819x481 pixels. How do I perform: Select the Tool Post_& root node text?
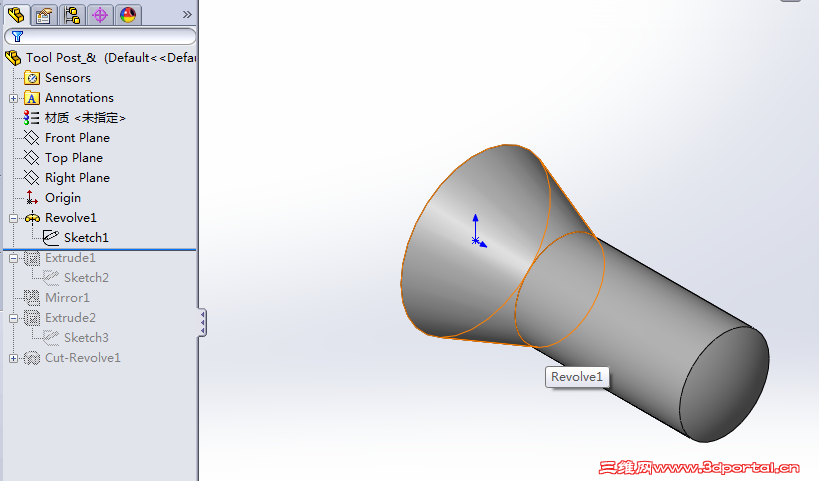(x=111, y=57)
